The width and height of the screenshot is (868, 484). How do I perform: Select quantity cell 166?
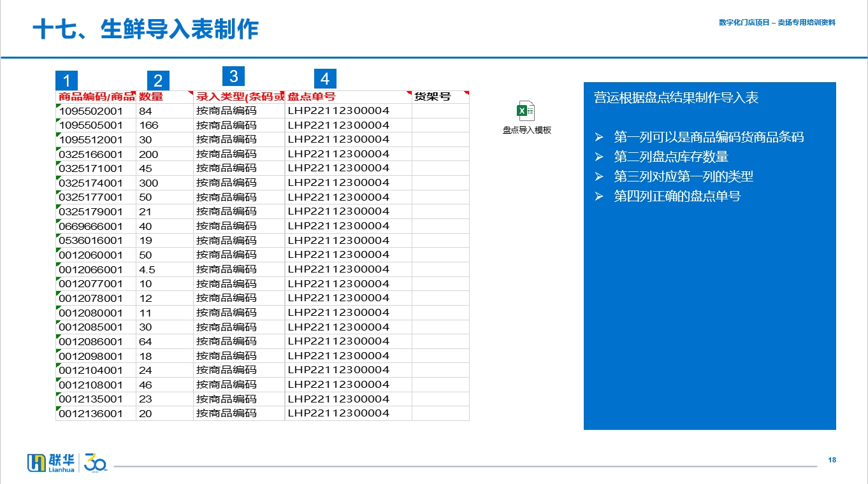[x=164, y=125]
